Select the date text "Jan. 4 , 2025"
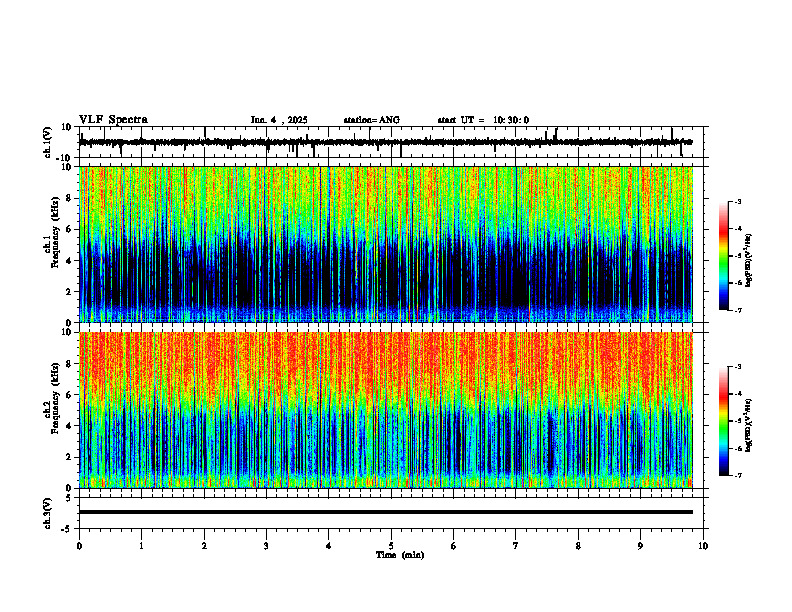 click(279, 120)
